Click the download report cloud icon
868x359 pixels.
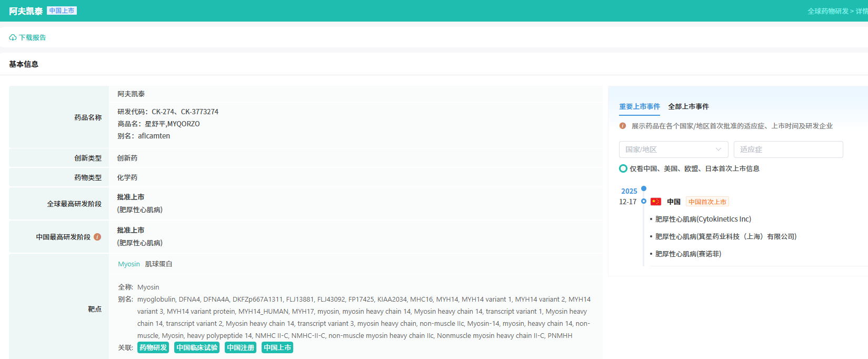[x=13, y=37]
